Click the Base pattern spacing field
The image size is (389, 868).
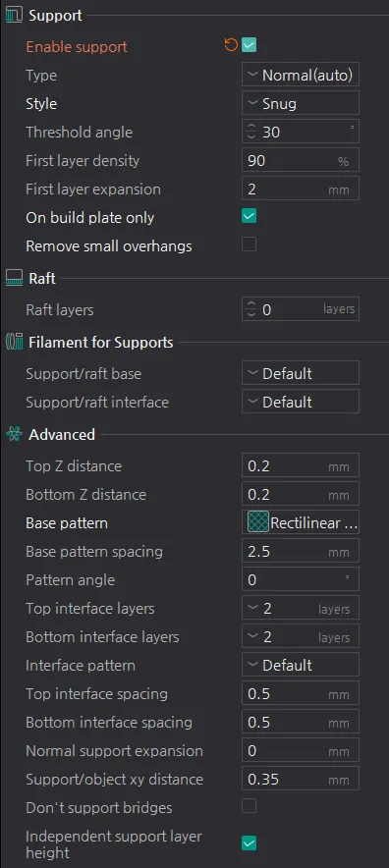[301, 552]
